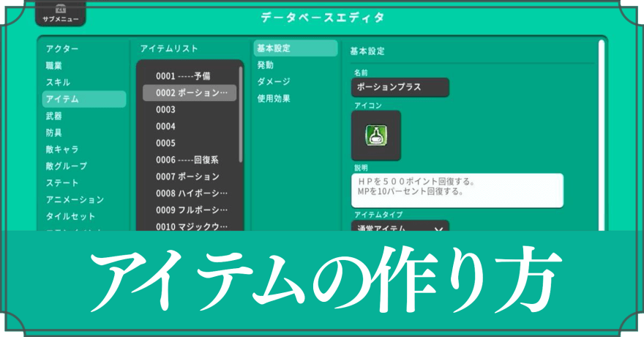The height and width of the screenshot is (337, 644).
Task: Click the green potion icon selector
Action: pos(376,136)
